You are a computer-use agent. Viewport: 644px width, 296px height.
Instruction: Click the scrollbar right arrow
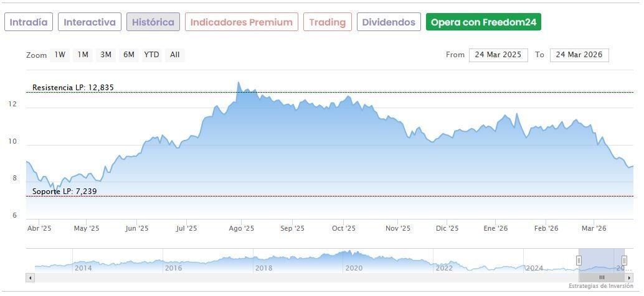coord(630,277)
